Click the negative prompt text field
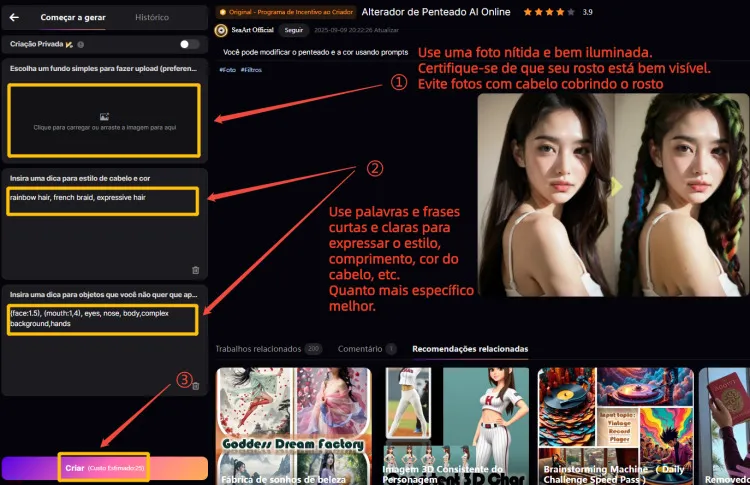 (104, 319)
